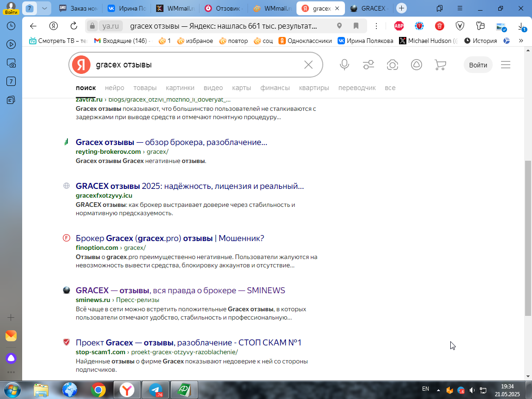Switch to the Отзовик browser tab
Image resolution: width=532 pixels, height=399 pixels.
click(223, 8)
